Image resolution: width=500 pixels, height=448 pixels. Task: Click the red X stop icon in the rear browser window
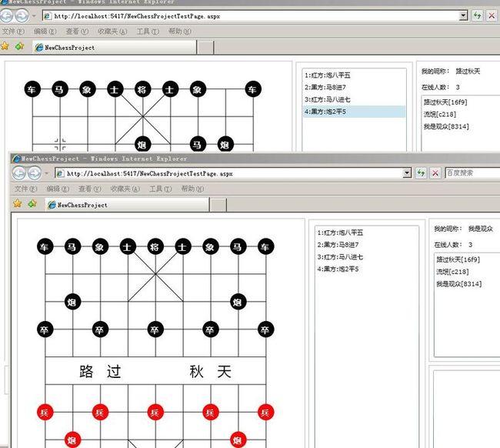(492, 15)
